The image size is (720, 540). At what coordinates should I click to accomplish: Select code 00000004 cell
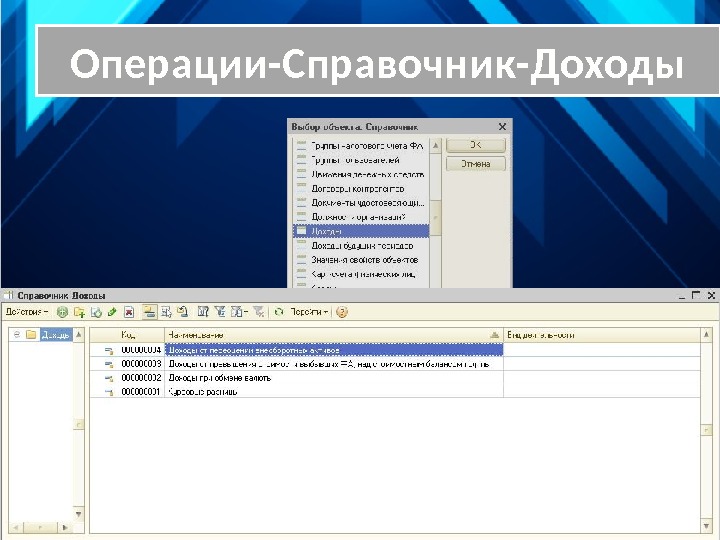[141, 350]
